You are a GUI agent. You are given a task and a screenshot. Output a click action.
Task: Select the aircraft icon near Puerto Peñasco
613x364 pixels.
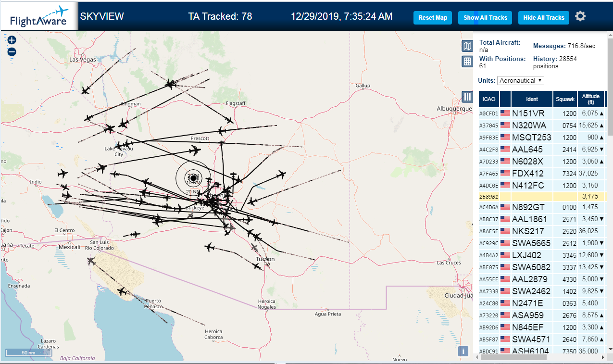[x=122, y=291]
